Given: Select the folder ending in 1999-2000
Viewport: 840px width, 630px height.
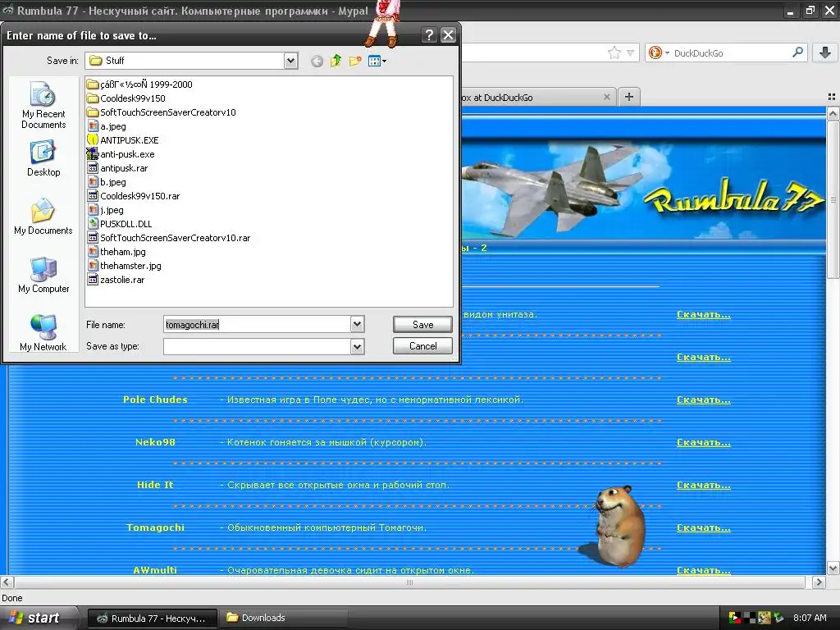Looking at the screenshot, I should click(x=139, y=84).
